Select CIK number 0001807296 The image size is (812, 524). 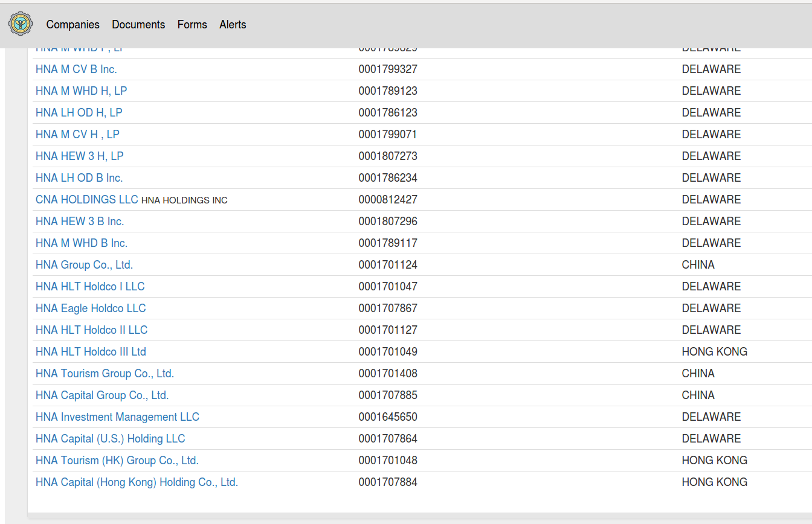(x=388, y=222)
